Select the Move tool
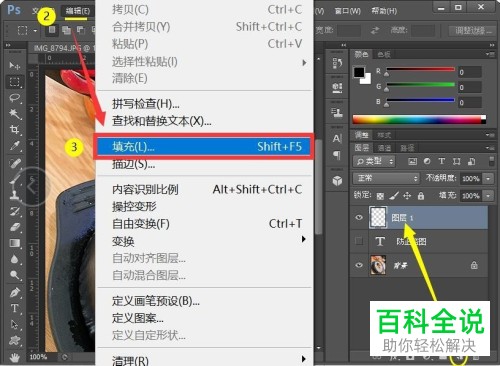 click(x=14, y=65)
